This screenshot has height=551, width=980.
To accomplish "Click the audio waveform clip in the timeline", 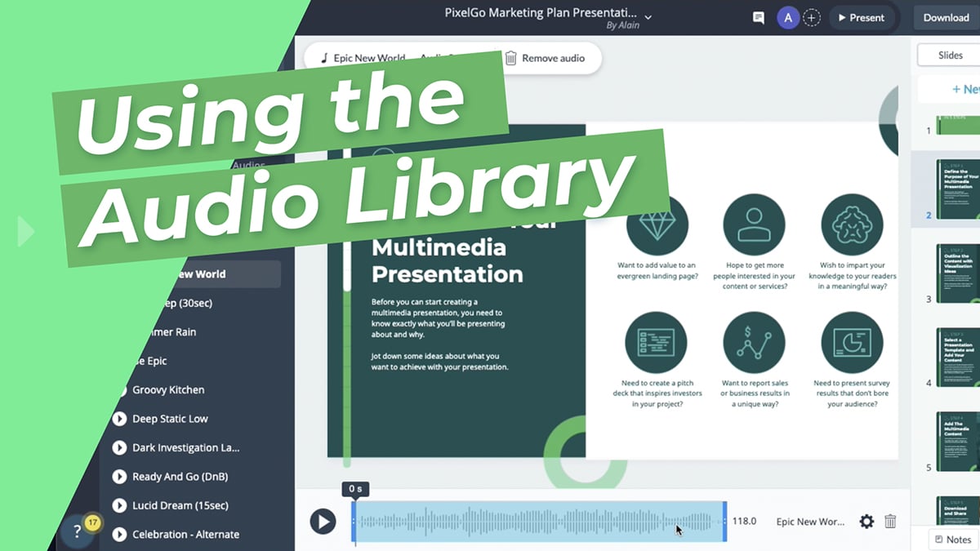I will click(539, 521).
